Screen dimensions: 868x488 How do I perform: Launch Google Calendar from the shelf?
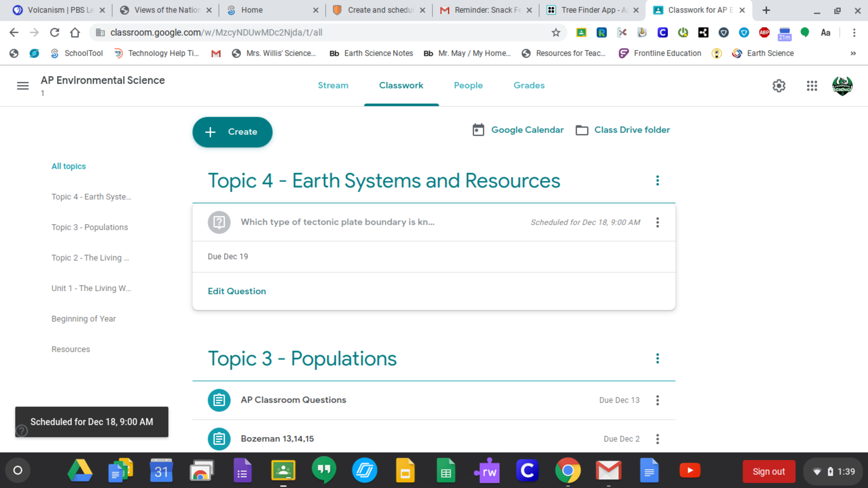tap(161, 471)
